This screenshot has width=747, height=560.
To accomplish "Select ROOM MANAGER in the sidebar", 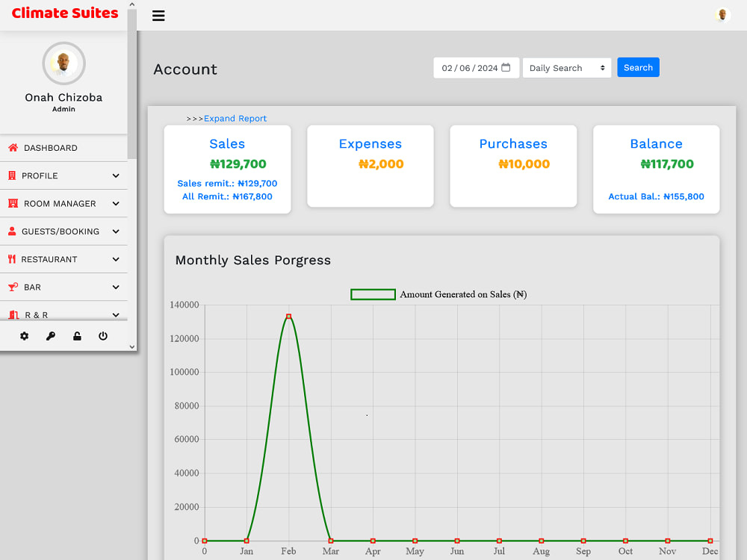I will tap(63, 203).
